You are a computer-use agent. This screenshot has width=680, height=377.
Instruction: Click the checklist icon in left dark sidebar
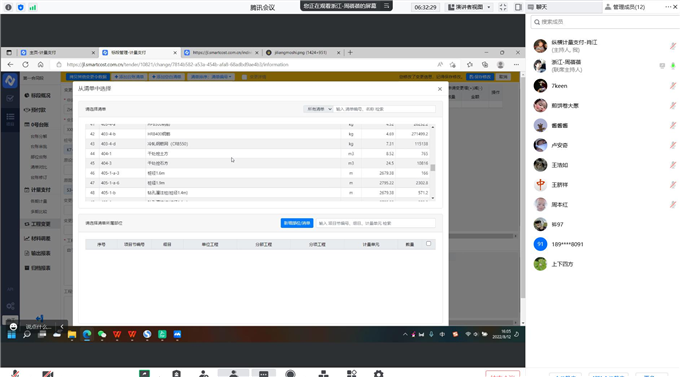(10, 98)
